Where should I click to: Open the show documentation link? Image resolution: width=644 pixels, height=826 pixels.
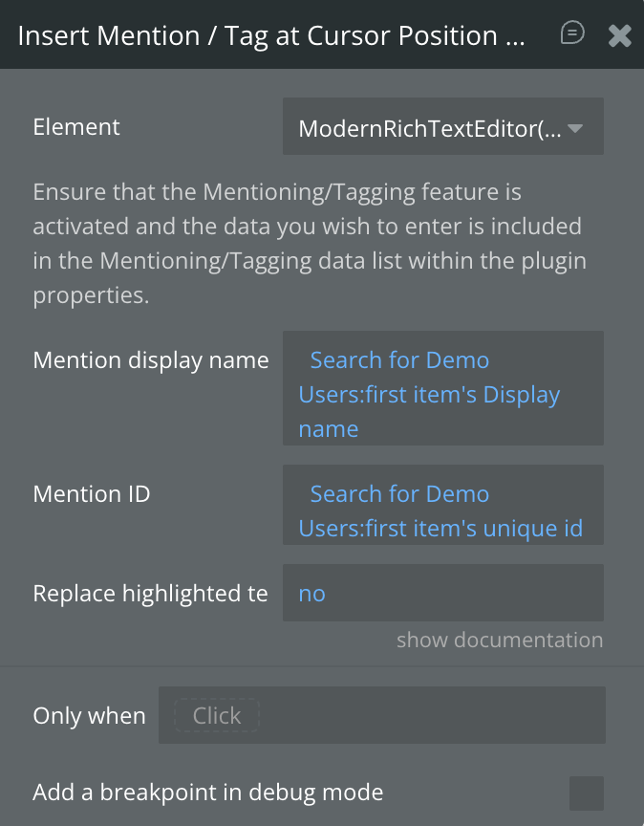coord(500,640)
